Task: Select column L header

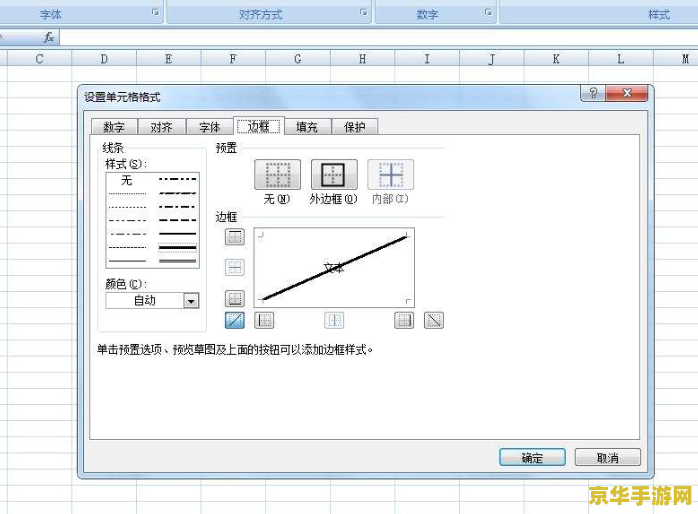Action: 621,58
